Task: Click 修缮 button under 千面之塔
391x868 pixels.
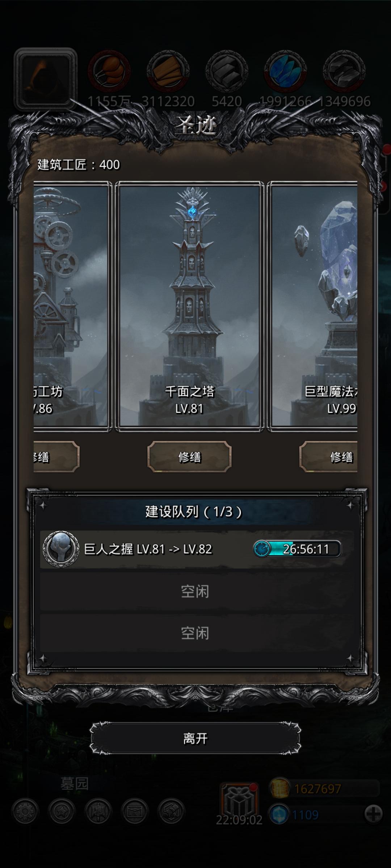Action: [189, 457]
